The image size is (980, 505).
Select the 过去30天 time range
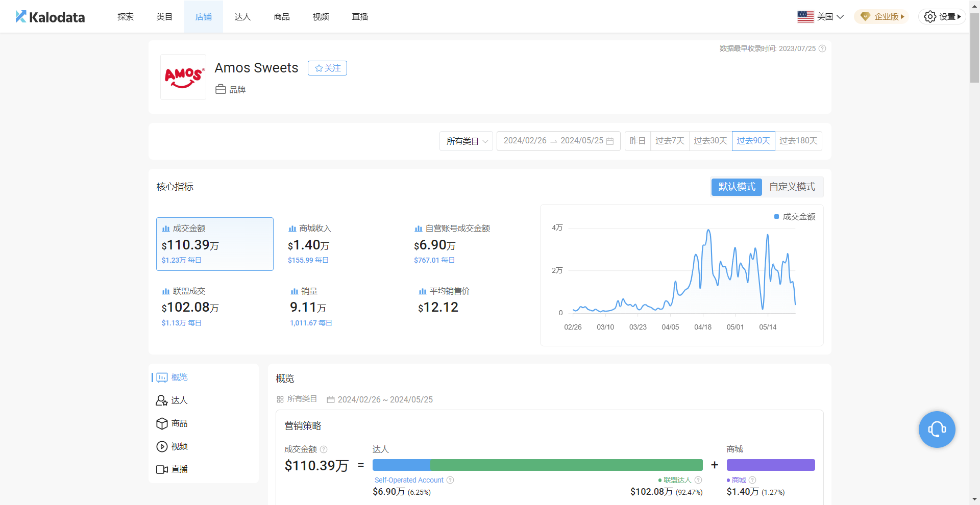click(x=710, y=141)
